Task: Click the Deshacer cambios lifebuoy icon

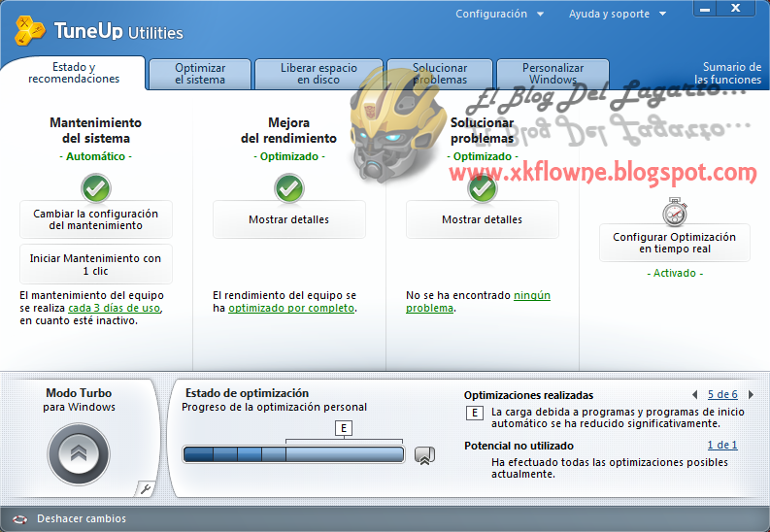Action: coord(19,518)
